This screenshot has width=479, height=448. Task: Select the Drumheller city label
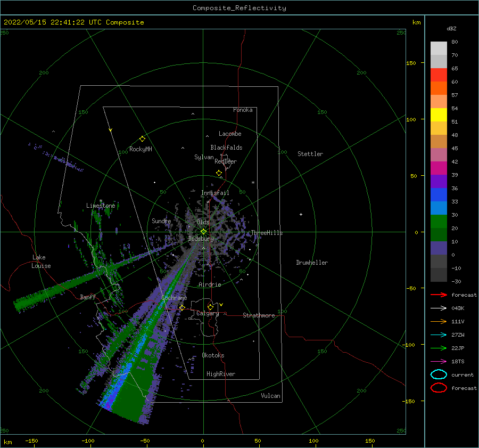coord(312,263)
